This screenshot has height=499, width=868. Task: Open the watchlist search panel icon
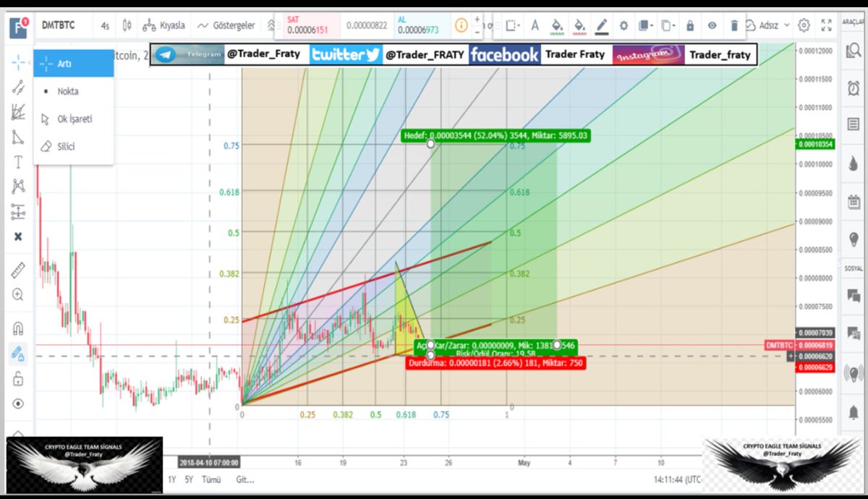(853, 52)
